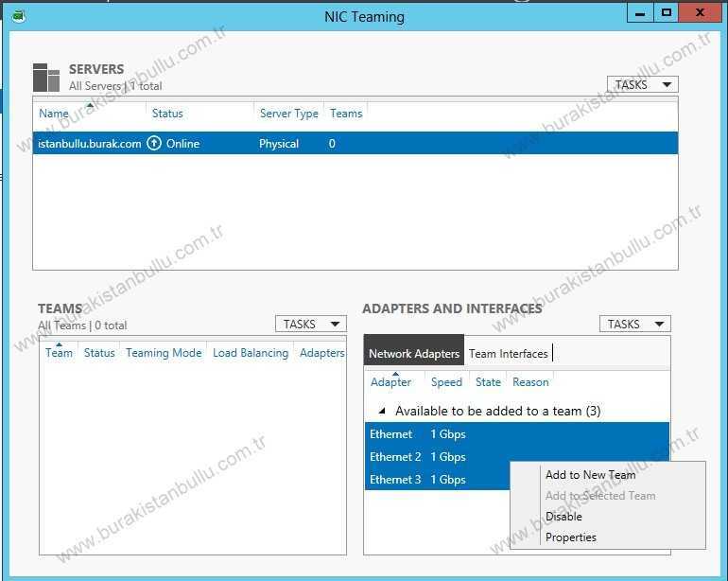Minimize the NIC Teaming window
The image size is (728, 581).
click(x=640, y=13)
